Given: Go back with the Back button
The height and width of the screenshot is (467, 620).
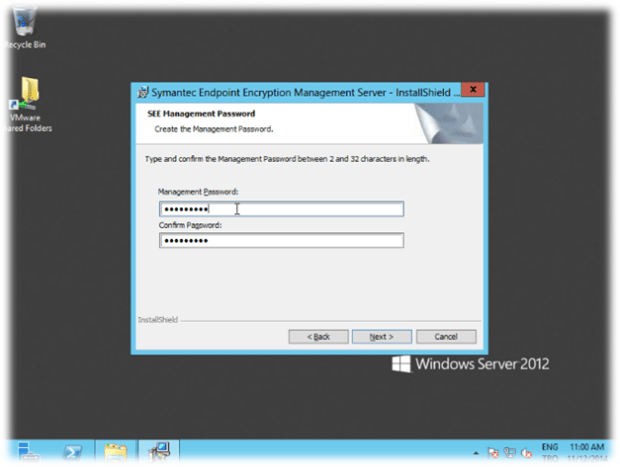Looking at the screenshot, I should (x=318, y=337).
